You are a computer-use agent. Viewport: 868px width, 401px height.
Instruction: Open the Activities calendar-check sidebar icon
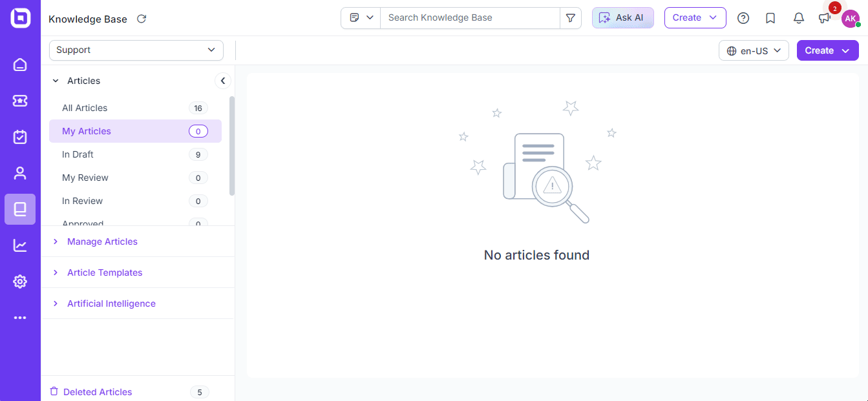coord(20,137)
